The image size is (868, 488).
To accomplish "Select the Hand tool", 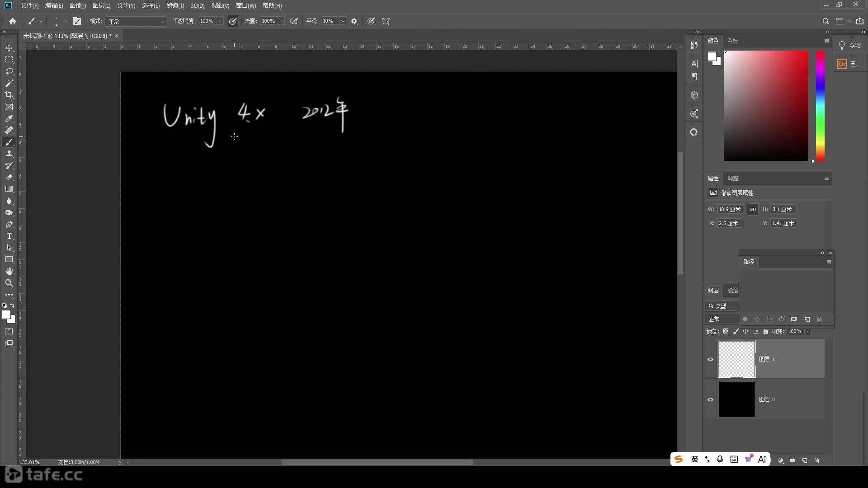I will pos(9,271).
